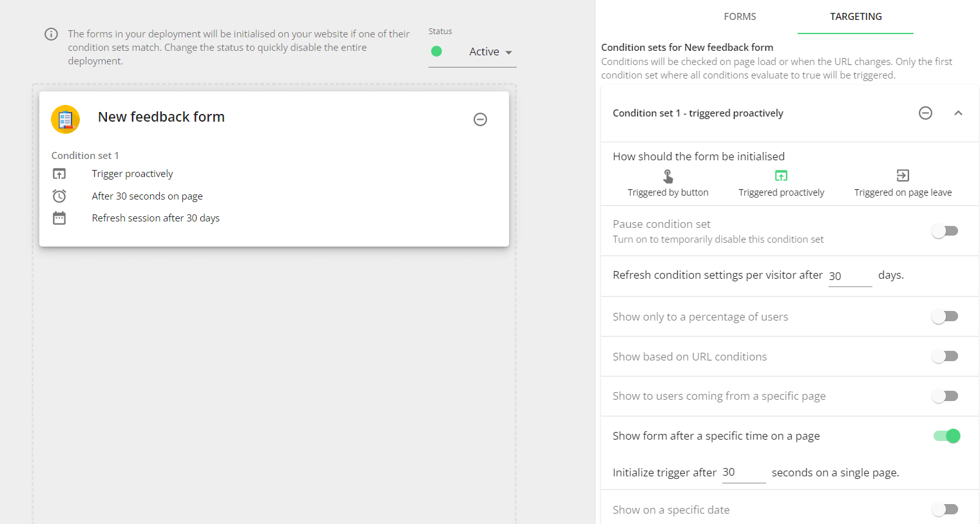
Task: Select the Triggered by button option
Action: pyautogui.click(x=668, y=182)
